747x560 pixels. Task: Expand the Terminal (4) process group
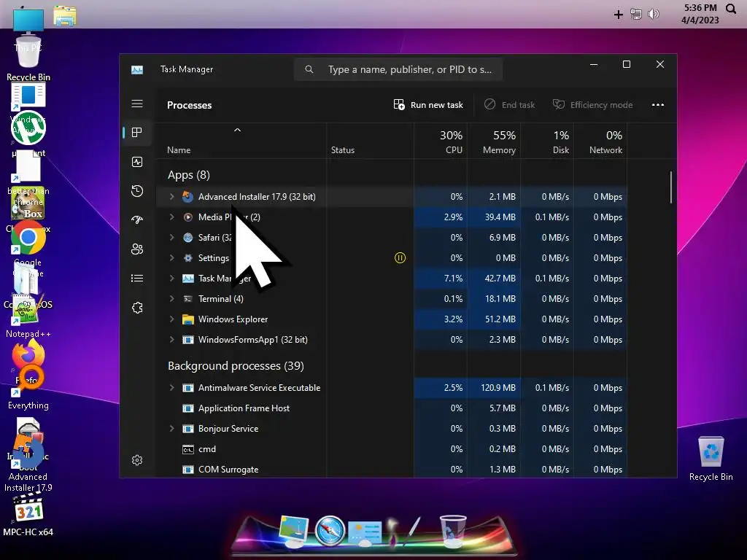[172, 299]
